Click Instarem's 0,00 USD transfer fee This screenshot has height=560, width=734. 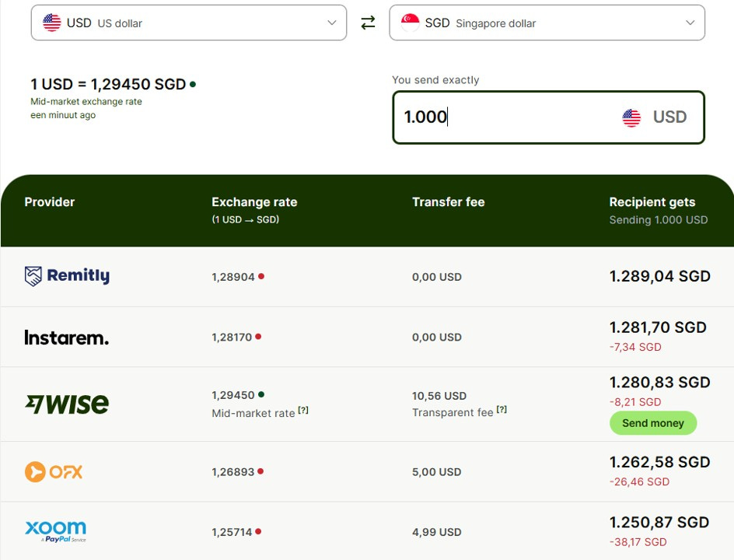pyautogui.click(x=437, y=338)
